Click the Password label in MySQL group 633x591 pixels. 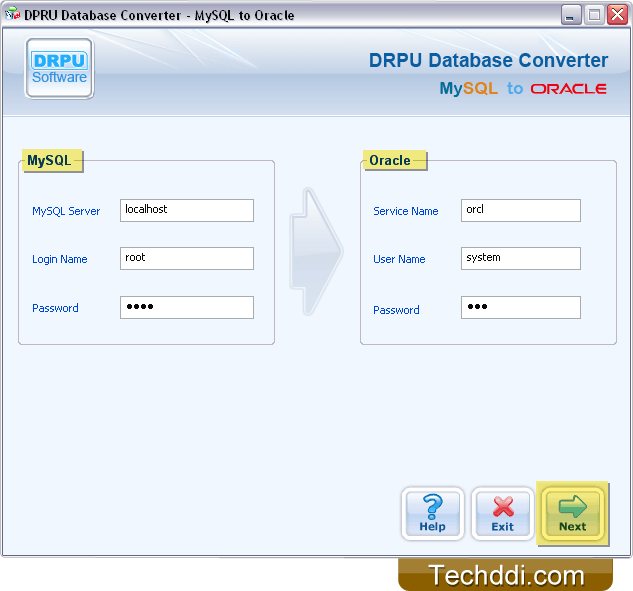pos(55,308)
